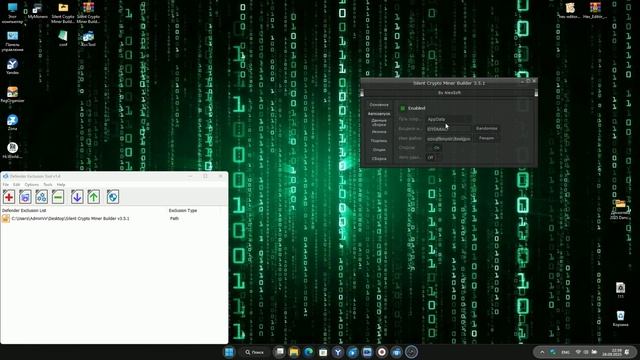Click the green minus Remove exclusion icon
Screen dimensions: 640x360
(58, 197)
